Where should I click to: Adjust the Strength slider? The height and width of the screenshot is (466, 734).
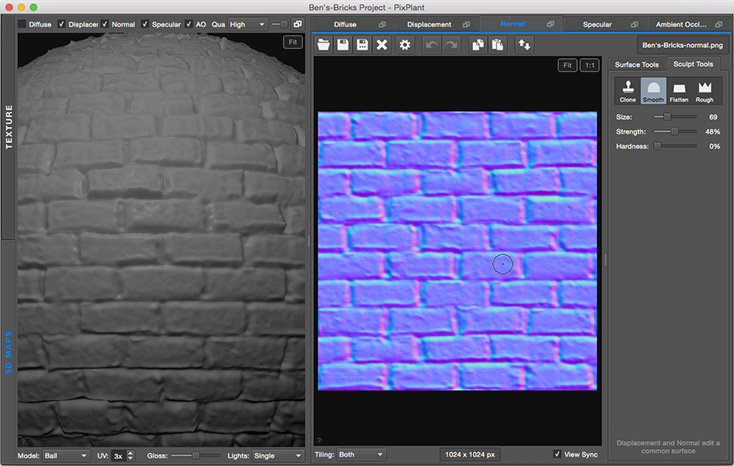tap(675, 131)
